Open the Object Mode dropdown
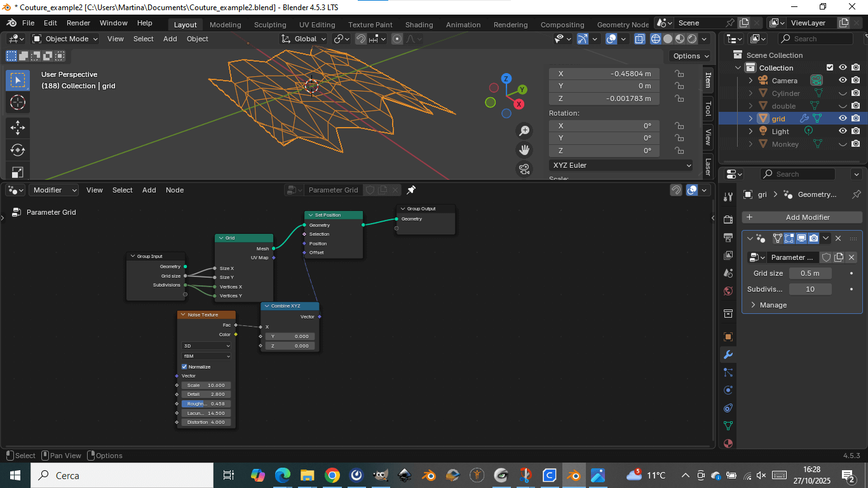 (x=65, y=39)
